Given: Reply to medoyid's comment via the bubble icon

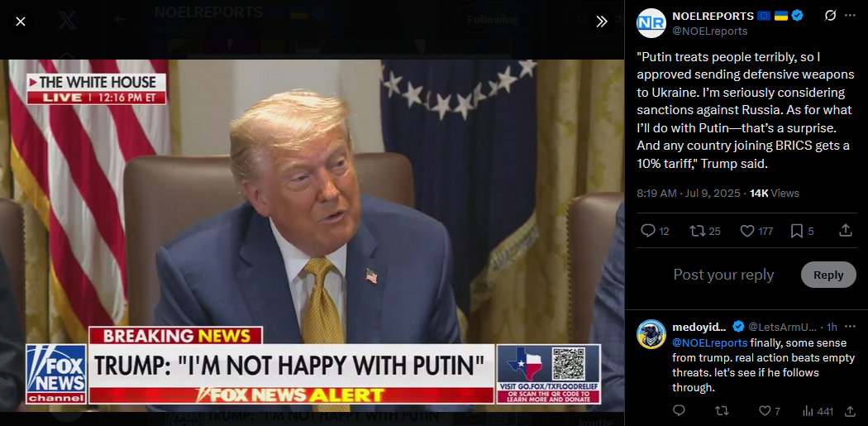Looking at the screenshot, I should [679, 411].
